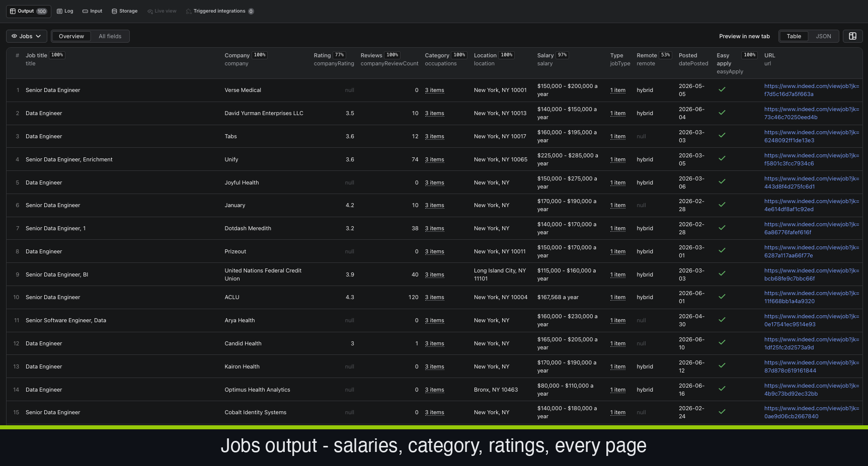Switch to All fields view
868x466 pixels.
(x=110, y=36)
